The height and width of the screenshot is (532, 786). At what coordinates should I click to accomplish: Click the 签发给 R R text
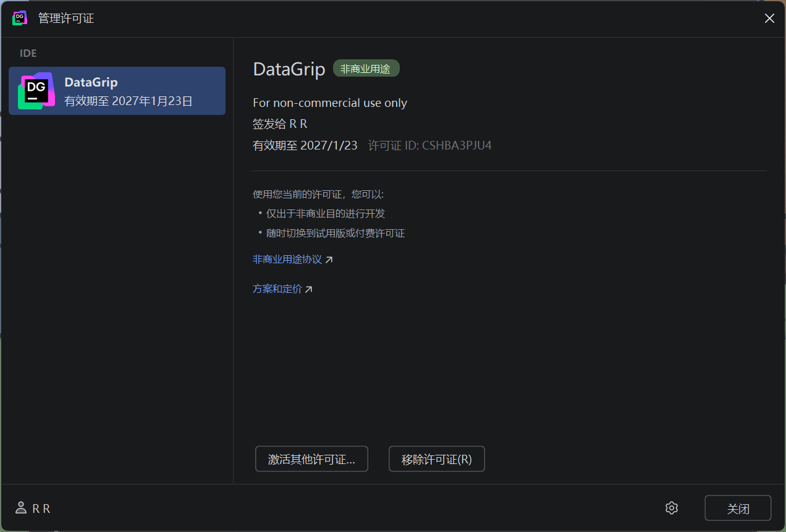(280, 124)
